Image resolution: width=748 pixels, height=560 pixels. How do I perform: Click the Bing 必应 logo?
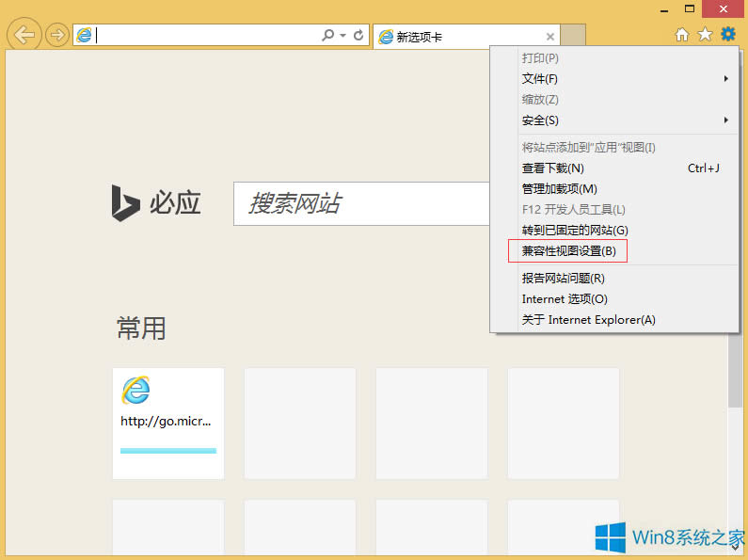click(x=156, y=202)
